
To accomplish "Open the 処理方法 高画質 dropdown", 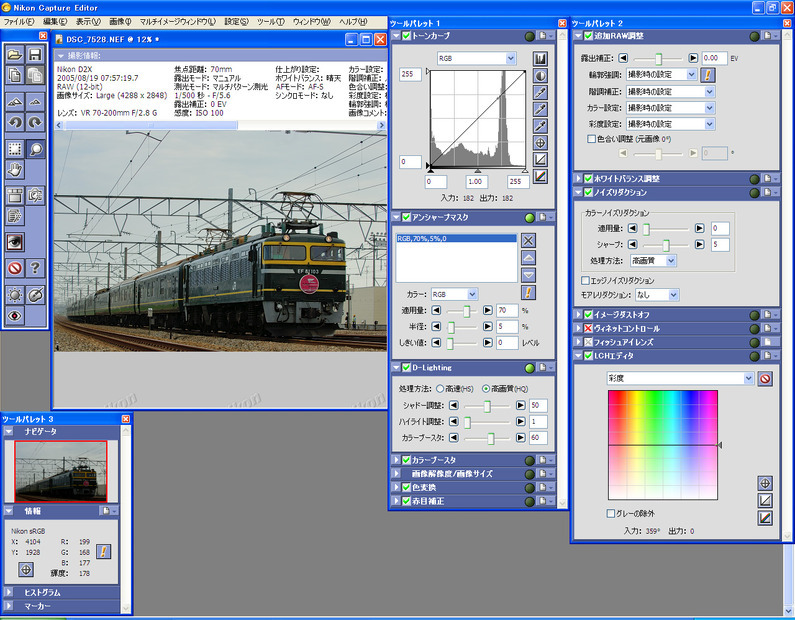I will tap(654, 261).
